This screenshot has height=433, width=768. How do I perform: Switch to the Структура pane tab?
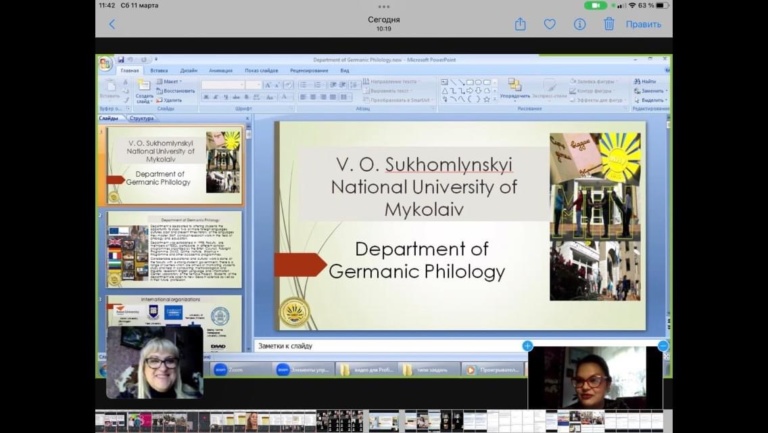pyautogui.click(x=142, y=119)
